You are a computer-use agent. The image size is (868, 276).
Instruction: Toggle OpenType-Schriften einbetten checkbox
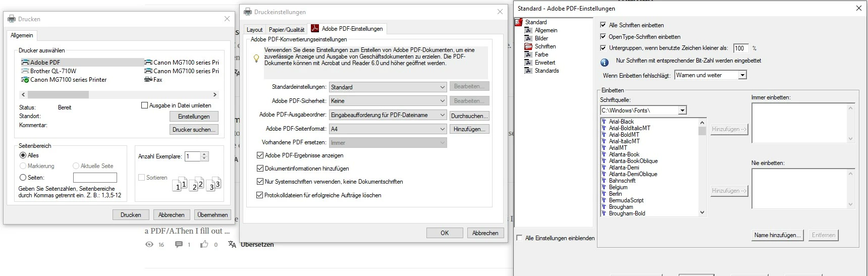click(x=603, y=36)
